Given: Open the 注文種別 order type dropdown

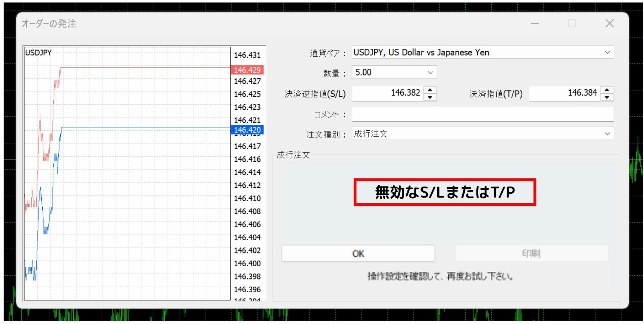Looking at the screenshot, I should click(607, 134).
